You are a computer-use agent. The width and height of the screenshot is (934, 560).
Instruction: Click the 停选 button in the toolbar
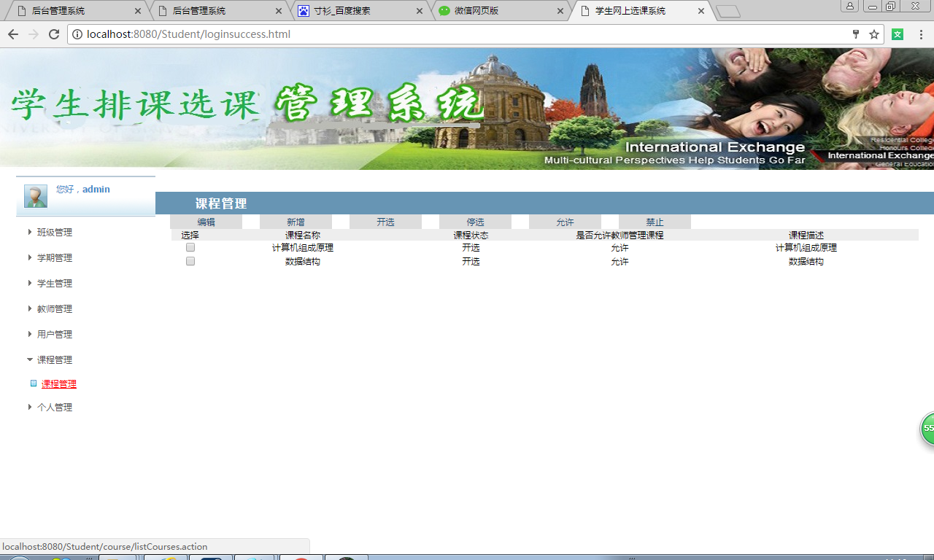point(475,222)
